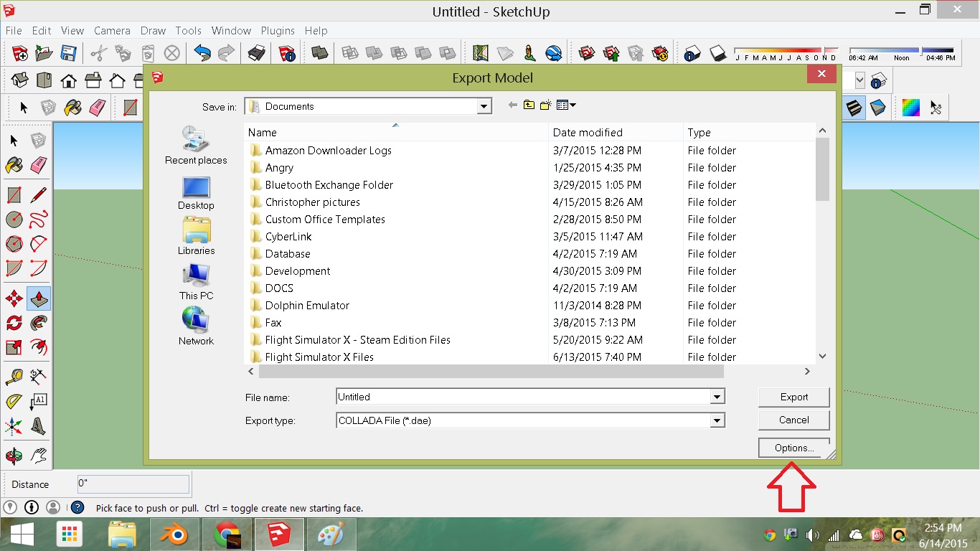980x551 pixels.
Task: Click the Add Location map icon
Action: point(481,53)
